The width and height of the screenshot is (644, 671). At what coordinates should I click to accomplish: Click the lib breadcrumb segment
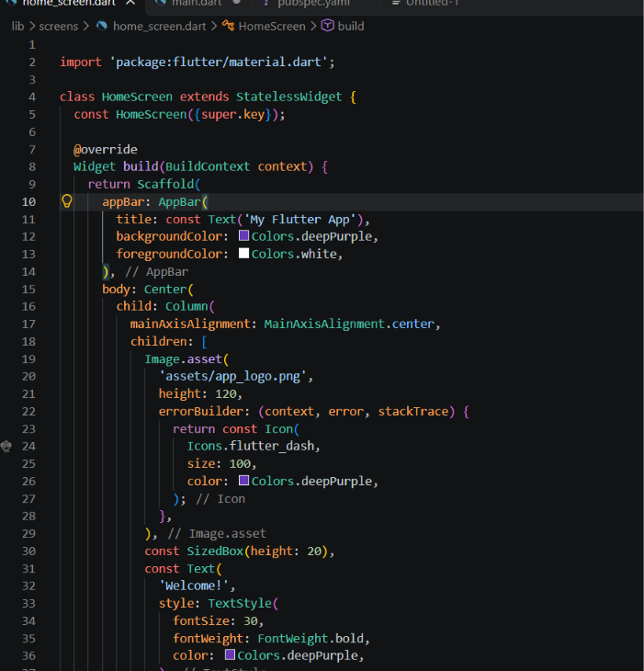18,26
